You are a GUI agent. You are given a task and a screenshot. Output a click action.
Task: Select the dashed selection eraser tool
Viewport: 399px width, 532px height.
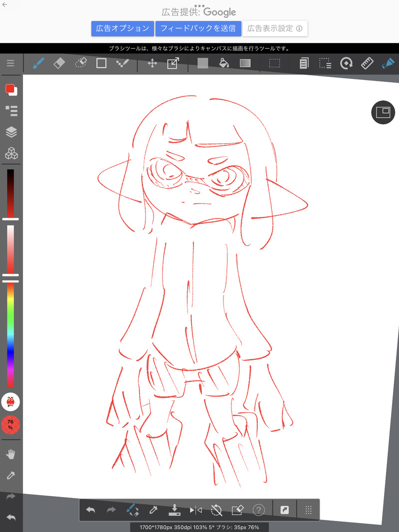(x=81, y=63)
